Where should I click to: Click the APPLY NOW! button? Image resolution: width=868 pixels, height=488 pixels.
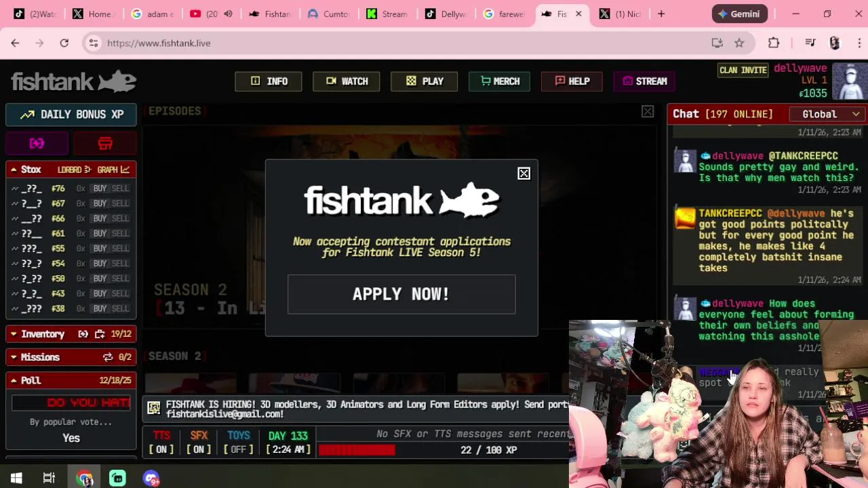(x=401, y=294)
